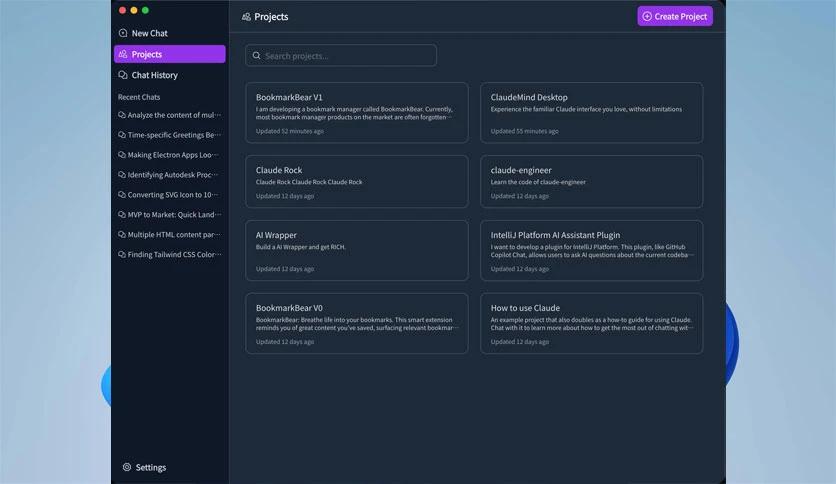Open recent chat 'Multiple HTML content par…'
The width and height of the screenshot is (836, 484).
point(170,235)
